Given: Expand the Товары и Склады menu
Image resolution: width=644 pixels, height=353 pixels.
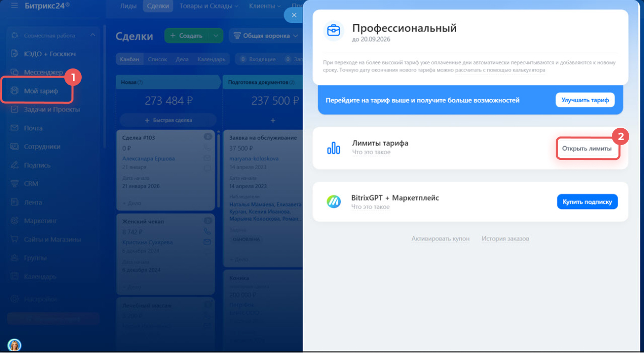Looking at the screenshot, I should (208, 6).
